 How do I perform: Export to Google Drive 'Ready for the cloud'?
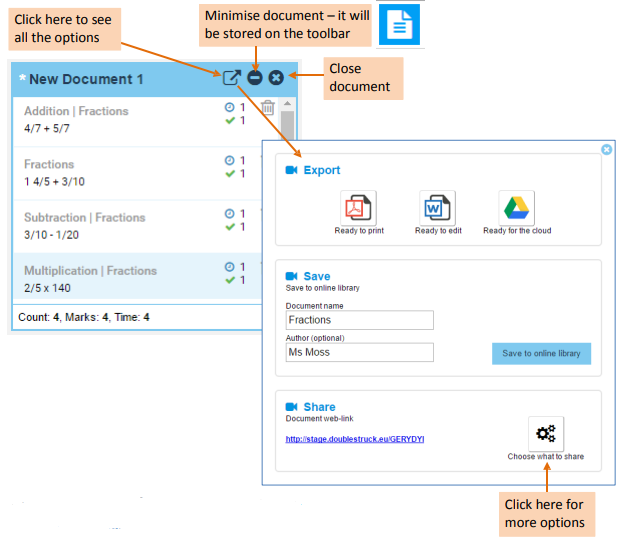pyautogui.click(x=516, y=208)
